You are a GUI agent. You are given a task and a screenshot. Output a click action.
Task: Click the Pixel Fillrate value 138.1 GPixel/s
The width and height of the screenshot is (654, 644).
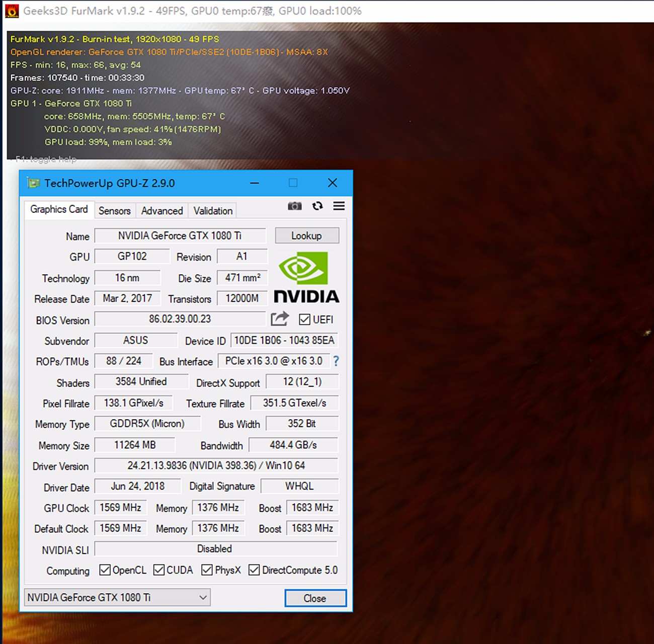click(x=134, y=403)
